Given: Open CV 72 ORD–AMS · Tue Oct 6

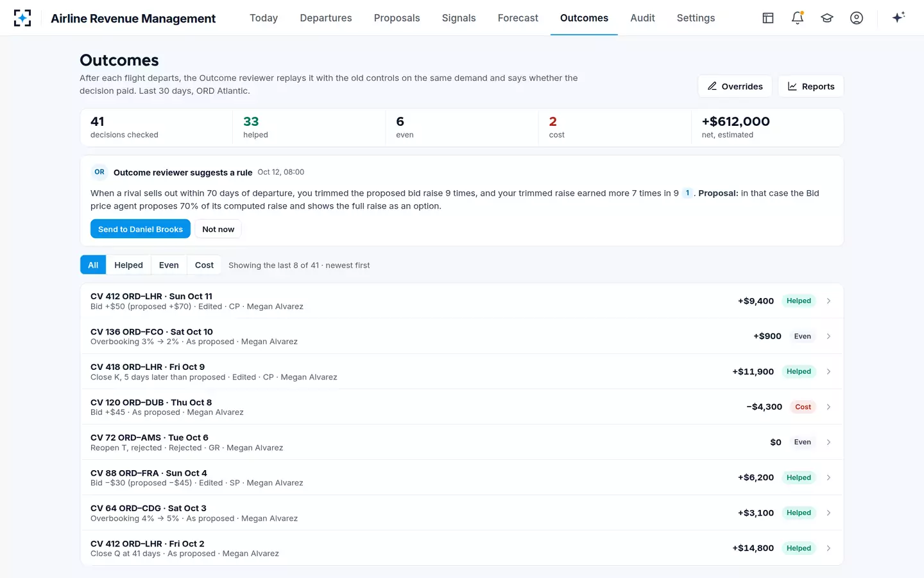Looking at the screenshot, I should [x=462, y=442].
